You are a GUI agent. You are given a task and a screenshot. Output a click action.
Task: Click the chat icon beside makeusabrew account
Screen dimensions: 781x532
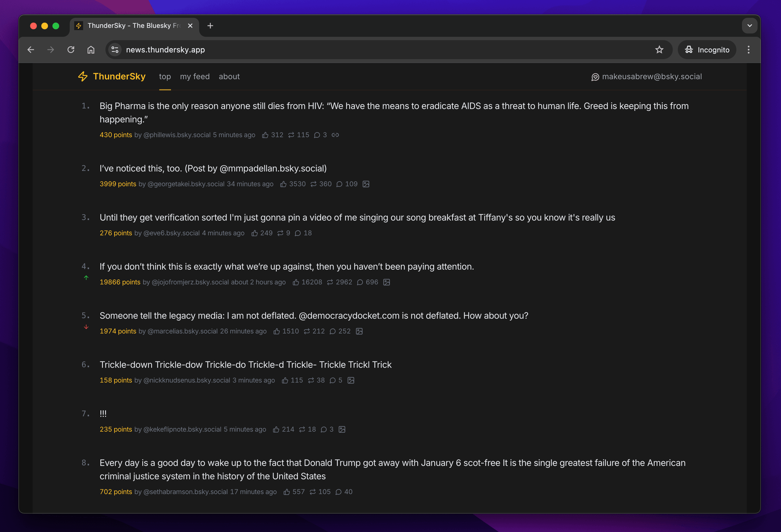click(595, 77)
